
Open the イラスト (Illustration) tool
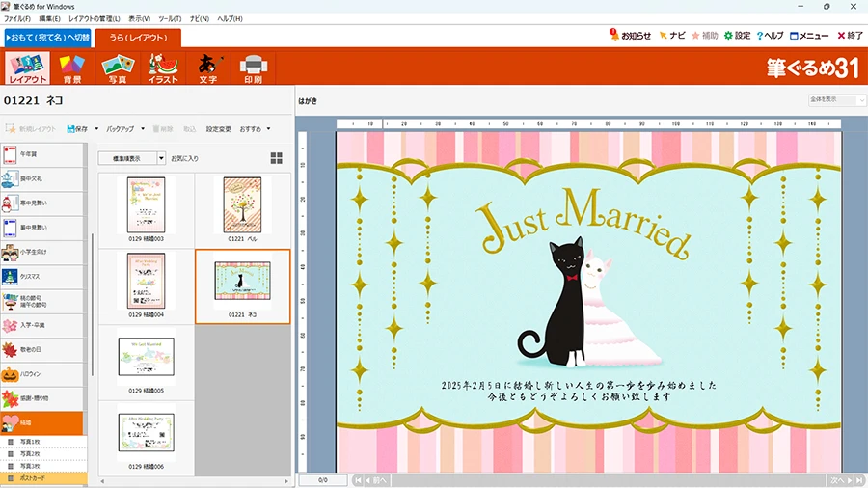pos(163,68)
